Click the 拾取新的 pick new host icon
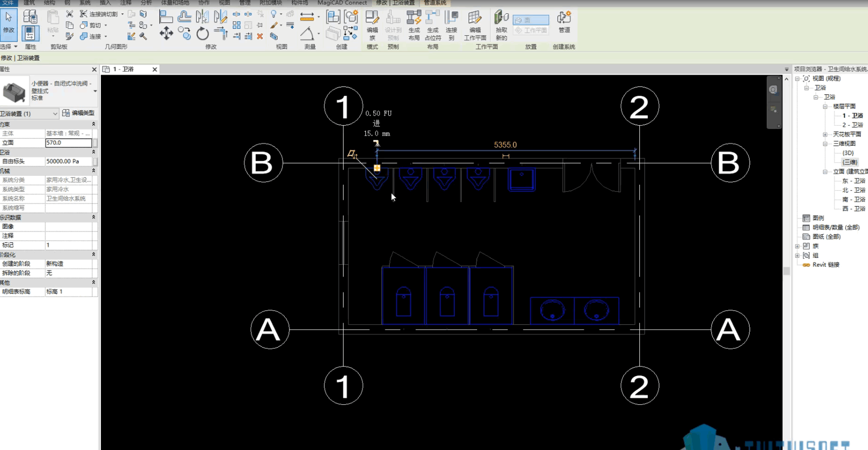Viewport: 868px width, 450px height. (501, 25)
